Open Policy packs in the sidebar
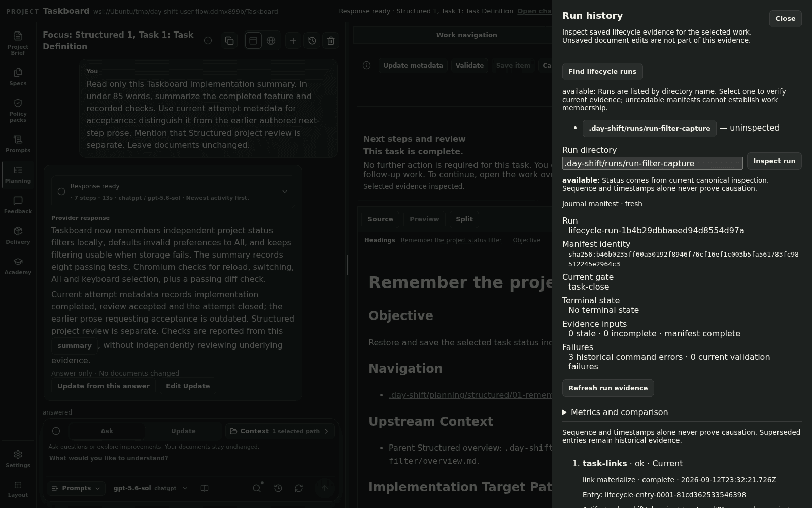 tap(18, 110)
